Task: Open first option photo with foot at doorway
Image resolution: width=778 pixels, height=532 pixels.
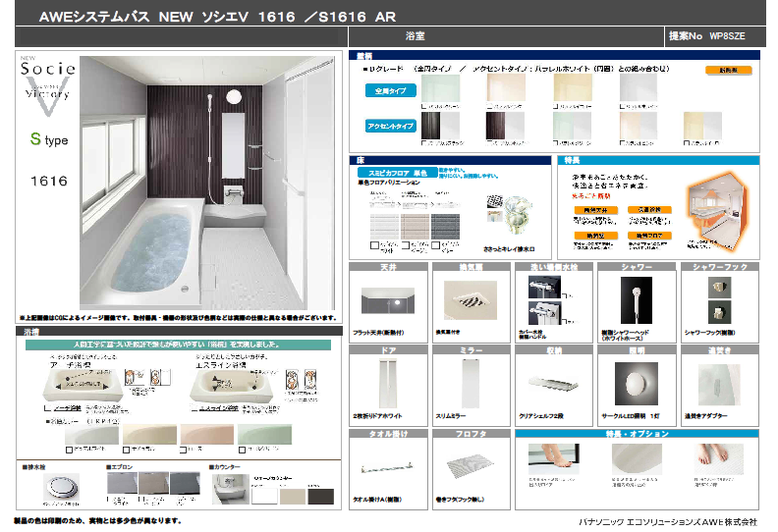Action: tap(554, 459)
